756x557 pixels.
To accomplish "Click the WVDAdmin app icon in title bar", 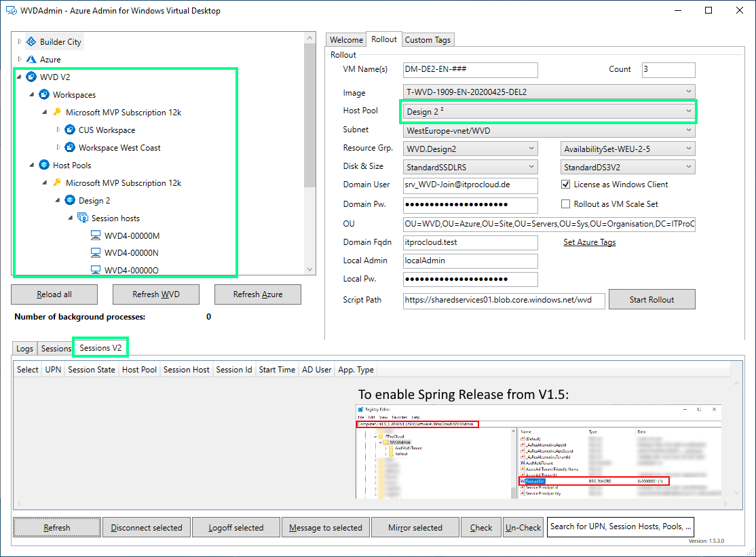I will (11, 11).
